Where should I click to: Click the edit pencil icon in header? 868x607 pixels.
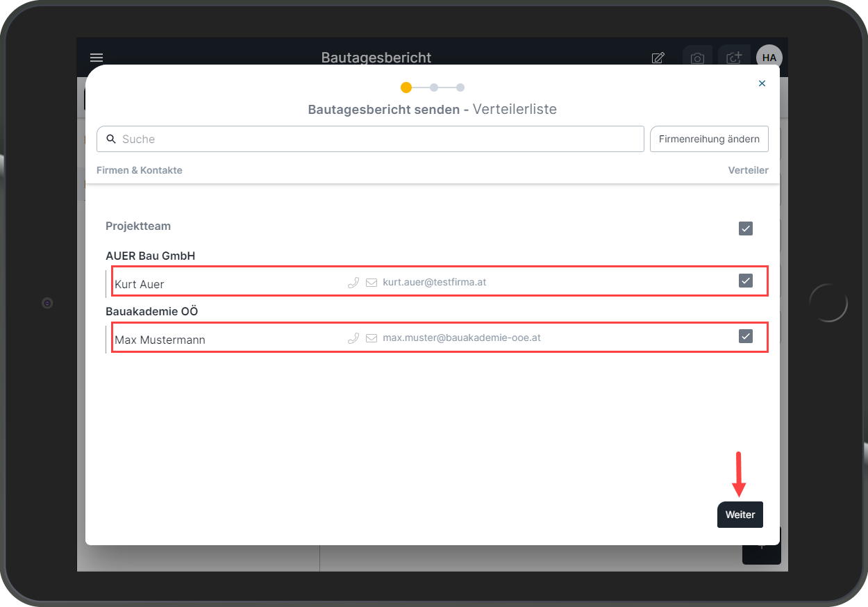[x=658, y=58]
